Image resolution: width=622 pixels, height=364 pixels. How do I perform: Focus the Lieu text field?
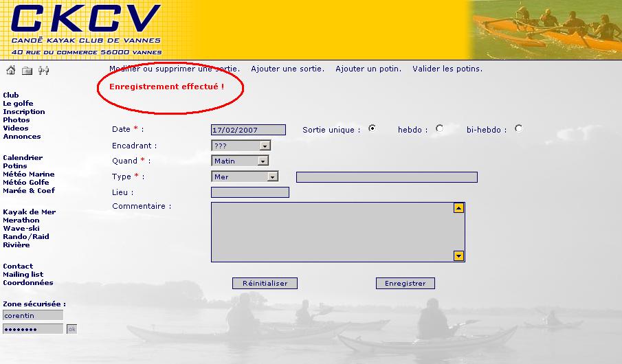[250, 192]
